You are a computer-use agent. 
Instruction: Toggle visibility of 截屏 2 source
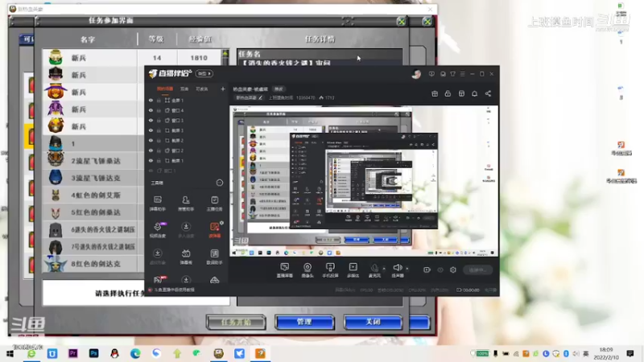[151, 140]
